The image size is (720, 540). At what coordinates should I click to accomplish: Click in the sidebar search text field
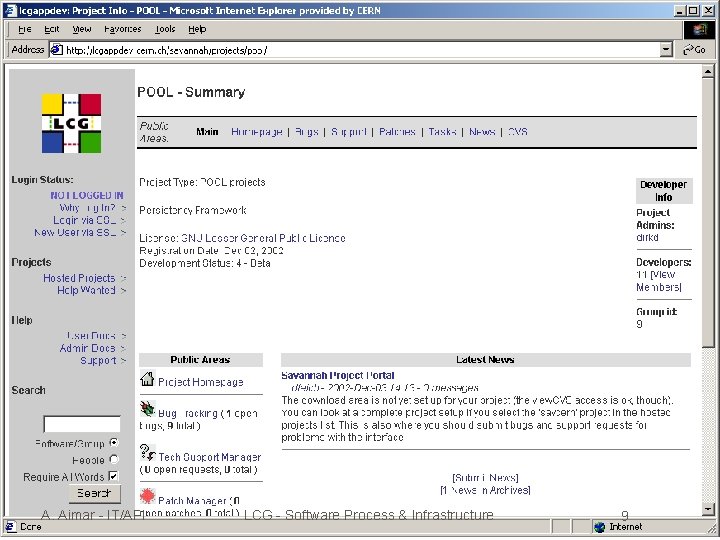[82, 424]
